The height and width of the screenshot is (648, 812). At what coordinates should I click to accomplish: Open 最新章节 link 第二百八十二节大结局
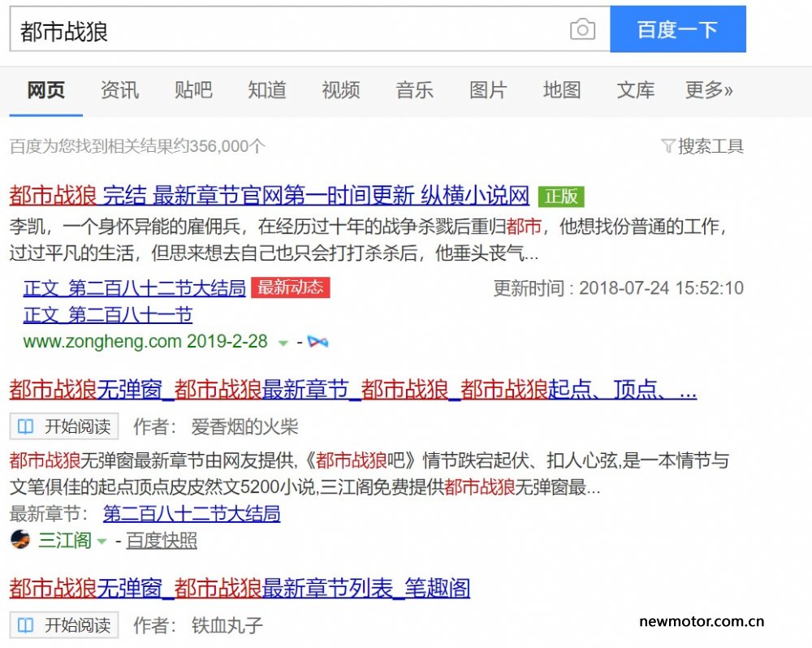coord(192,514)
